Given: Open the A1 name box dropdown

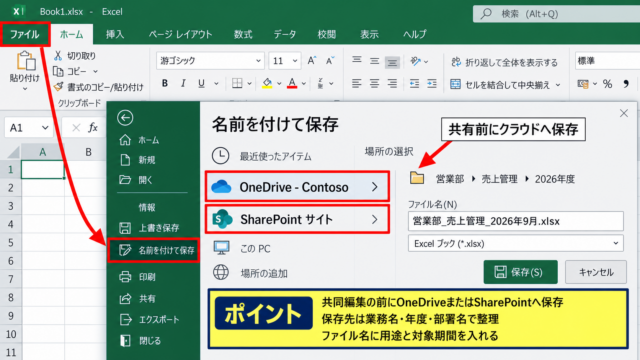Looking at the screenshot, I should click(45, 128).
